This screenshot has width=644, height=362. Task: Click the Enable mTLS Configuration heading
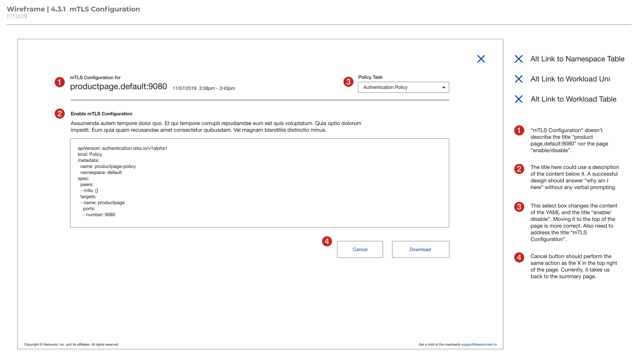point(101,114)
